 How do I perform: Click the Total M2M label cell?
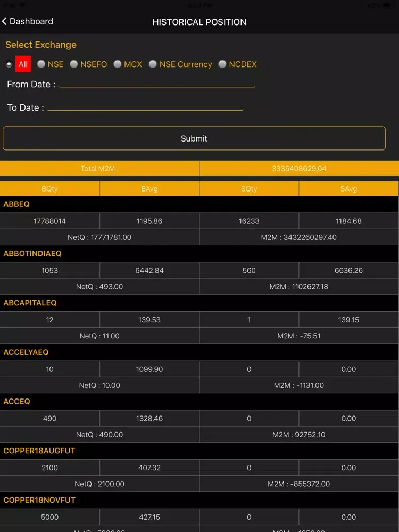click(99, 169)
